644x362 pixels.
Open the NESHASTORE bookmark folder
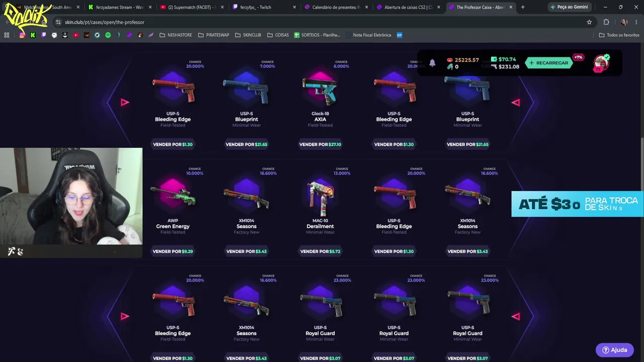[x=176, y=35]
